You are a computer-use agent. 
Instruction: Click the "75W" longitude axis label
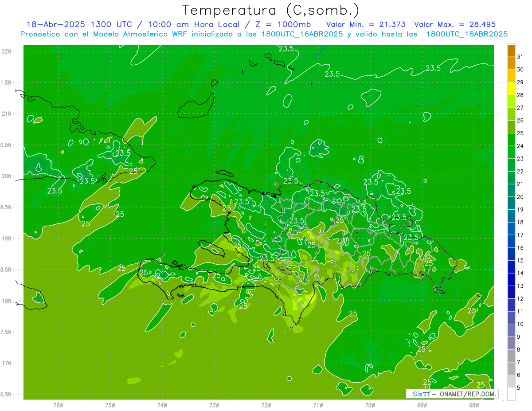pyautogui.click(x=110, y=405)
